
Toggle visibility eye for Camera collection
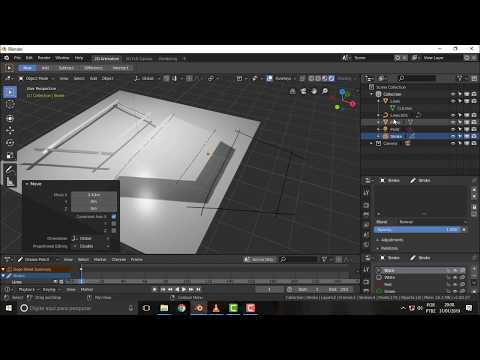pyautogui.click(x=453, y=143)
